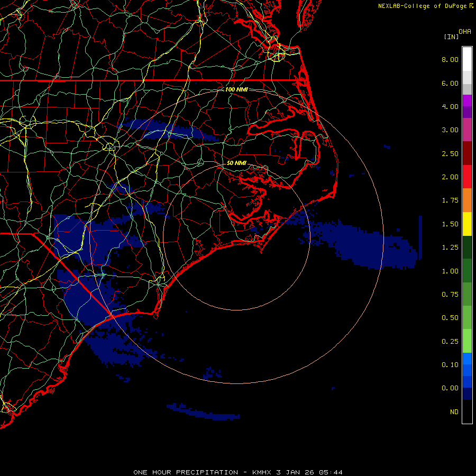Click the darkest green swatch near 1.25
Screen dimensions: 476x476
click(467, 247)
